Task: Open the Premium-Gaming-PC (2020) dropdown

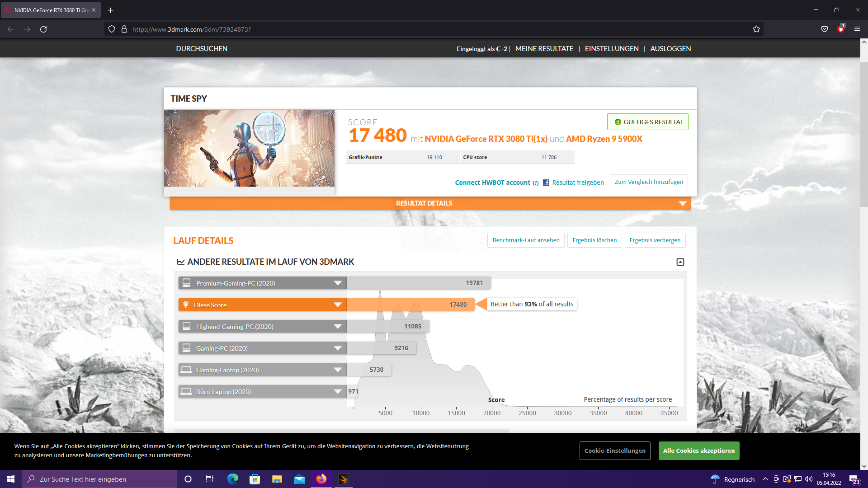Action: (x=337, y=283)
